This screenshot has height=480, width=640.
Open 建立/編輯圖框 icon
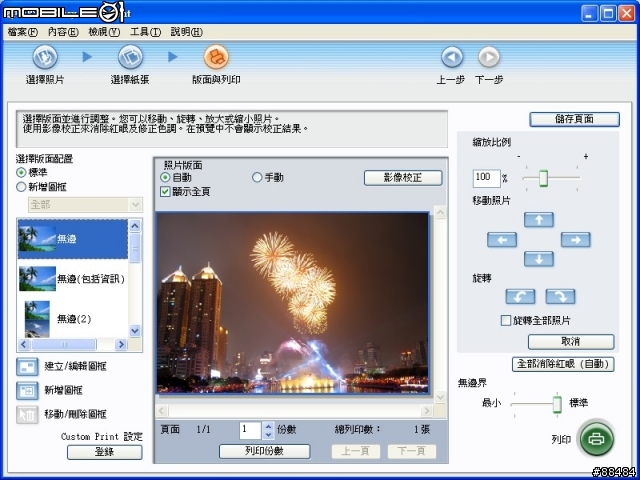(x=27, y=366)
